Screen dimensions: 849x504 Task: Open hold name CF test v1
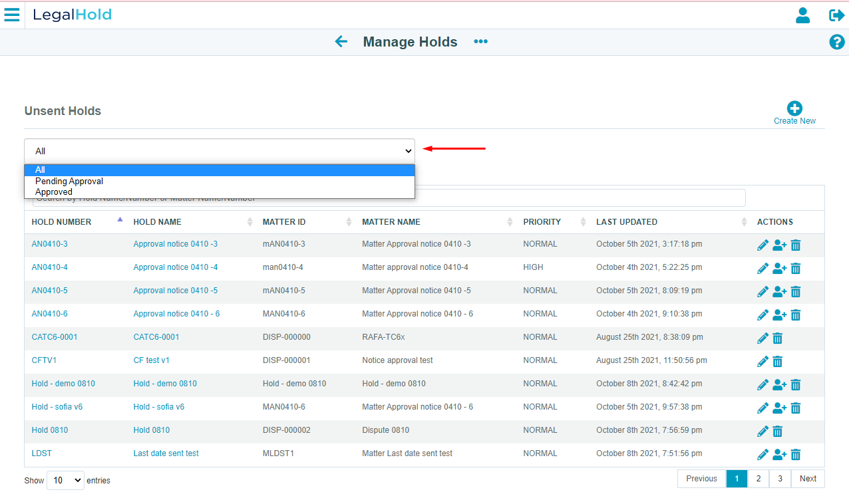coord(152,360)
